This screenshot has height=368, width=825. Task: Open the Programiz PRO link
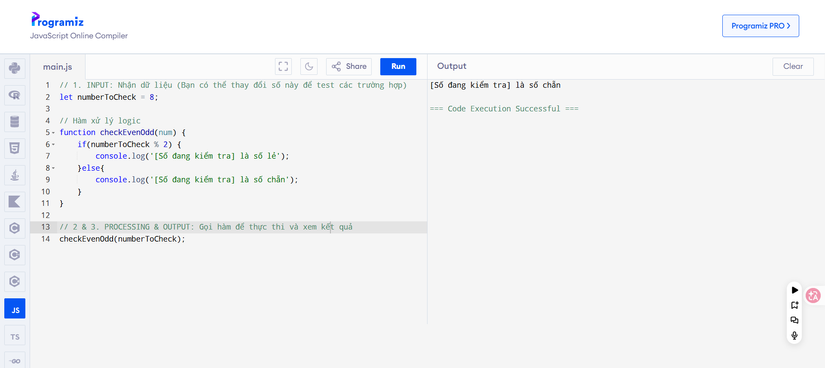coord(760,26)
